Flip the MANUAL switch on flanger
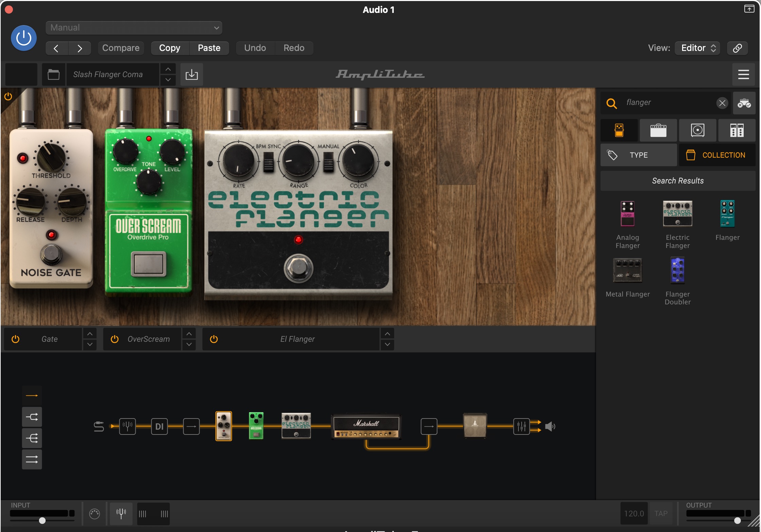This screenshot has width=761, height=532. (328, 162)
